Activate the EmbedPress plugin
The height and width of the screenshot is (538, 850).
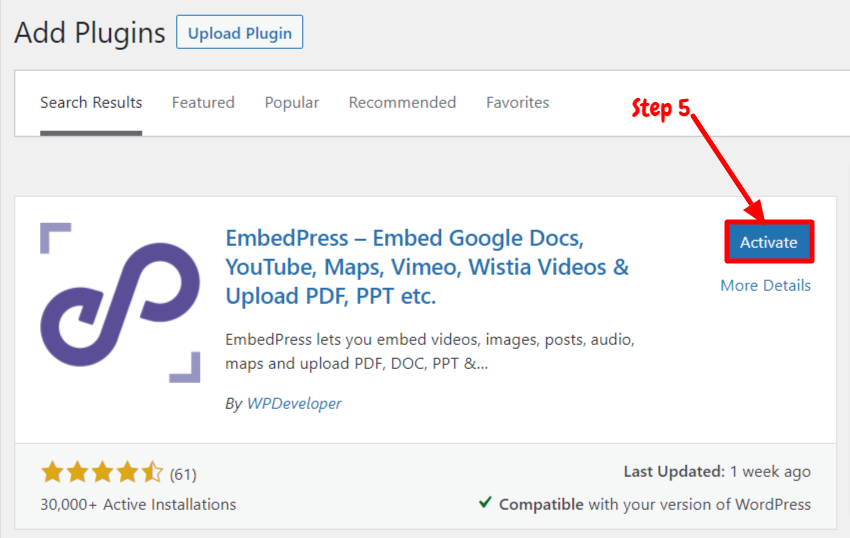coord(769,242)
